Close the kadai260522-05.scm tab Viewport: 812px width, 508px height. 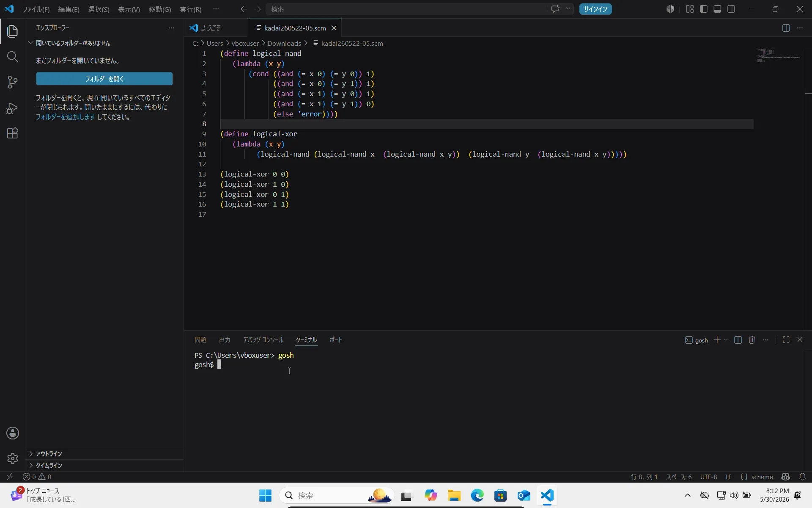click(334, 28)
